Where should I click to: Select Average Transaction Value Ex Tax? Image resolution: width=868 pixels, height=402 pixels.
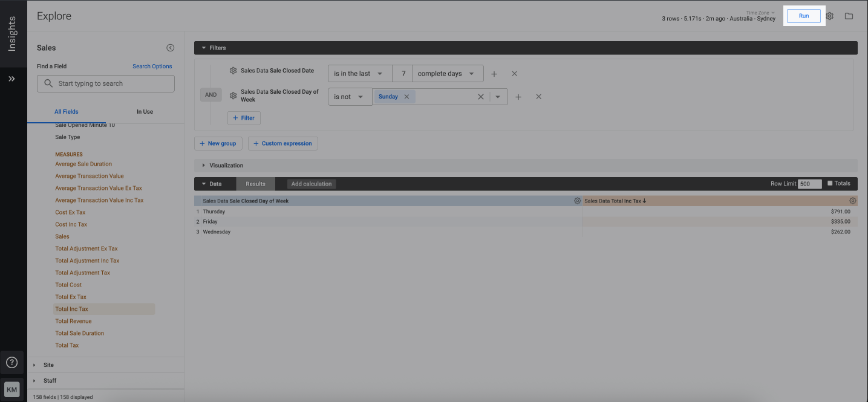99,188
